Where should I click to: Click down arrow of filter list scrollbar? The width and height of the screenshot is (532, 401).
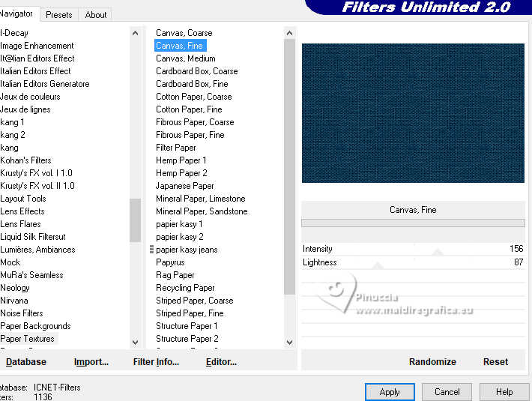pyautogui.click(x=289, y=342)
